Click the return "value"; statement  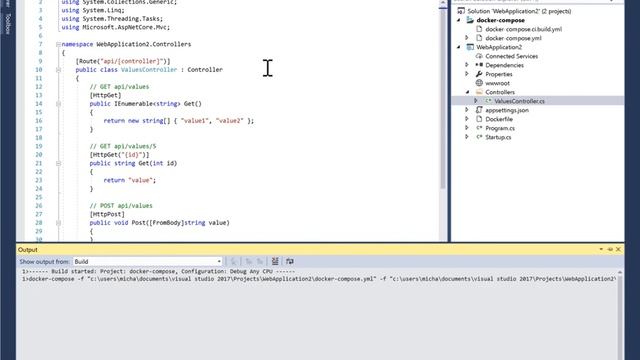tap(130, 180)
